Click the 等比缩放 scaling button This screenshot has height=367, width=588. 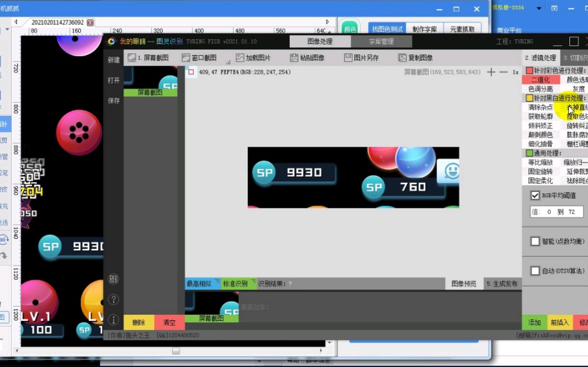point(541,162)
